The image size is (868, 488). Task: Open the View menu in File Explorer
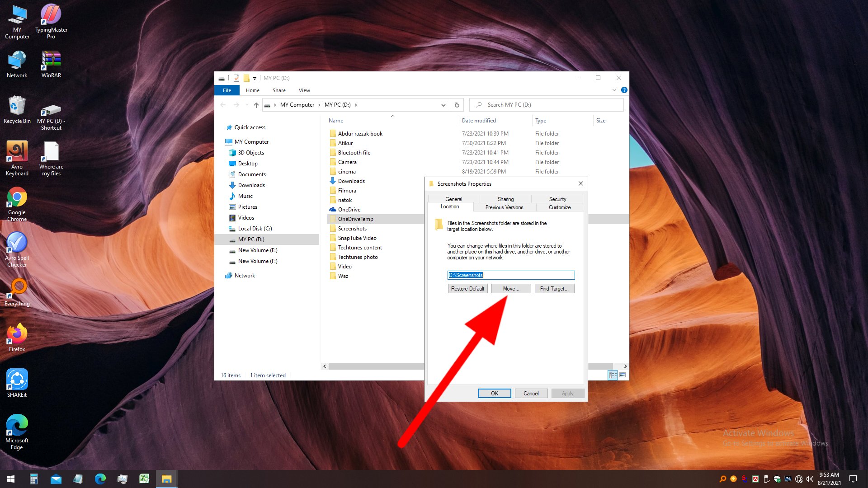coord(304,90)
